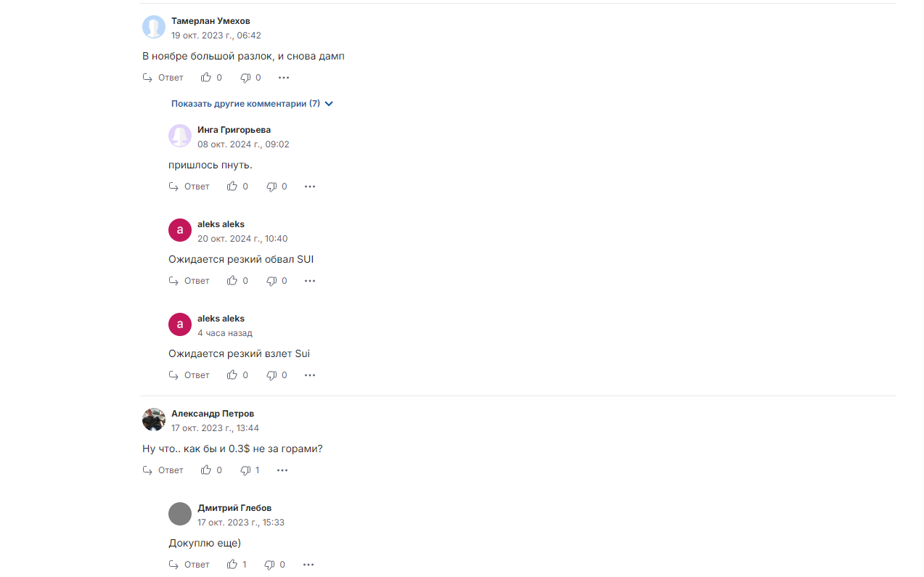Expand 'Показать другие комментарии (7)'
This screenshot has width=924, height=577.
coord(252,104)
